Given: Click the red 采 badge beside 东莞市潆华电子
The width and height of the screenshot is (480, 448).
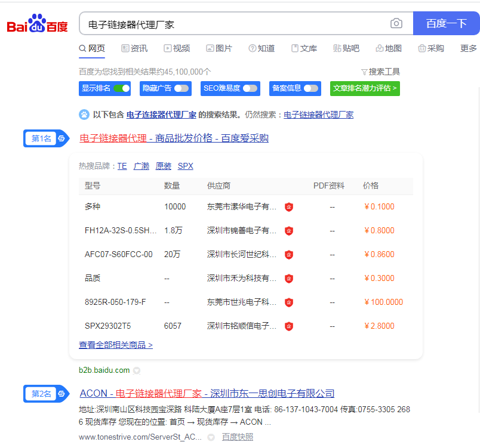Looking at the screenshot, I should (289, 207).
